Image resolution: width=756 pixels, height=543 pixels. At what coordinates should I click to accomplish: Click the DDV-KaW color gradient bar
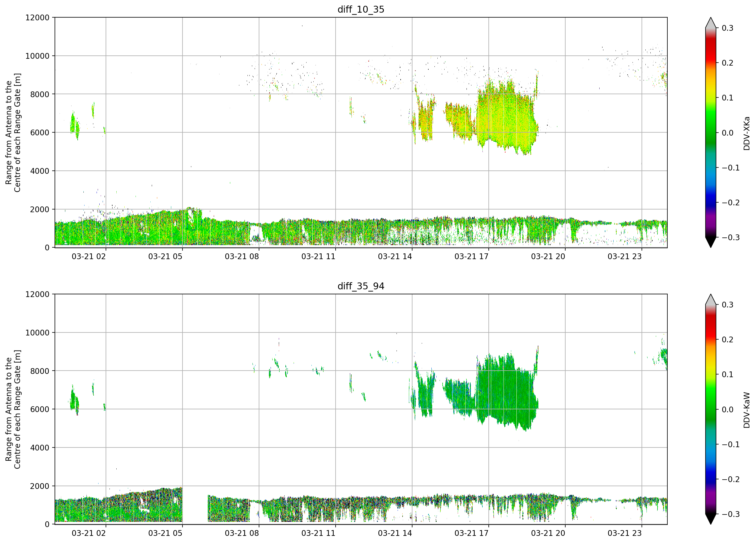pos(711,409)
